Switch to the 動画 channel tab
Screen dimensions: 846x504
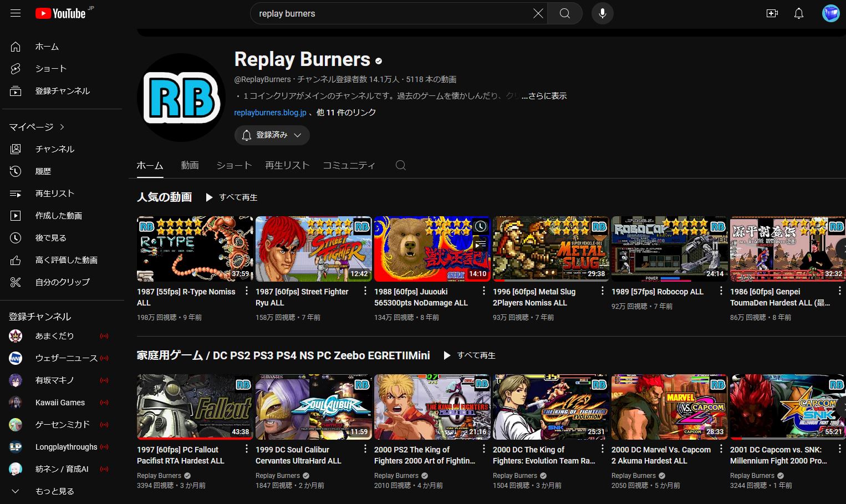coord(190,165)
